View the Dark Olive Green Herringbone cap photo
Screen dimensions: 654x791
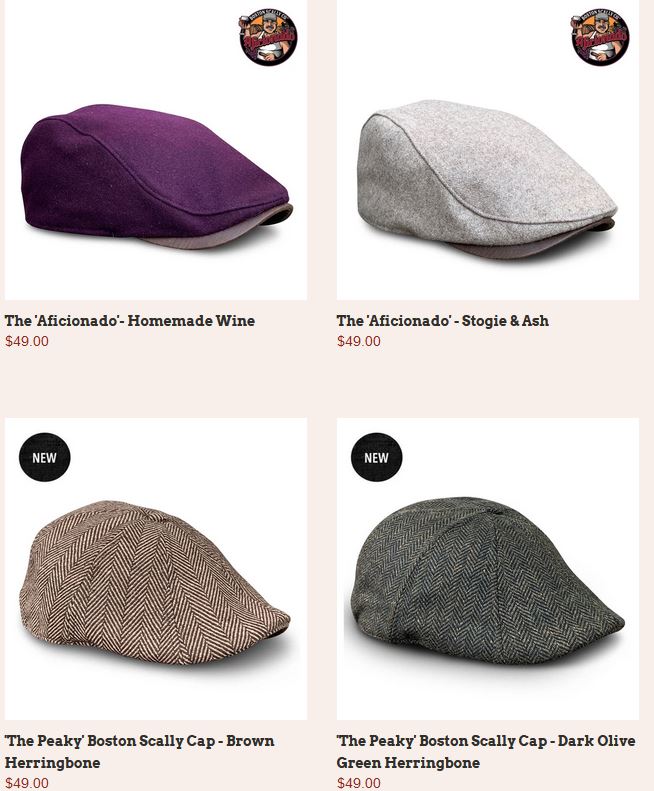488,569
